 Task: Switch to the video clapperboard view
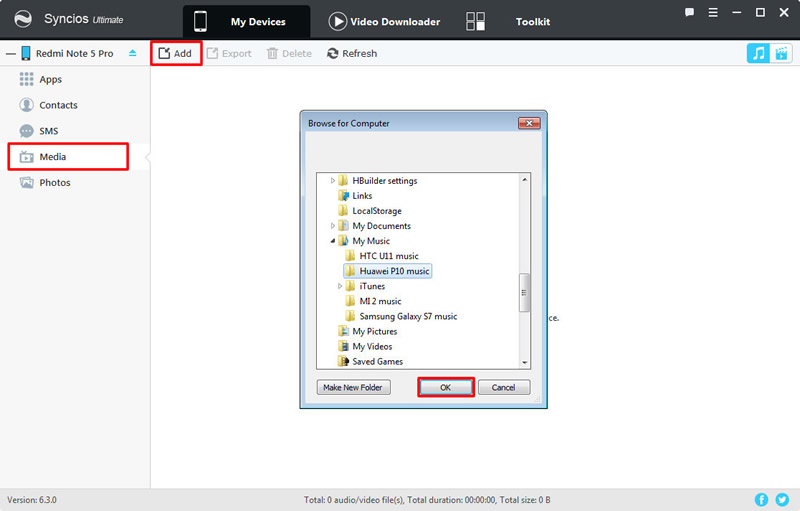point(781,53)
